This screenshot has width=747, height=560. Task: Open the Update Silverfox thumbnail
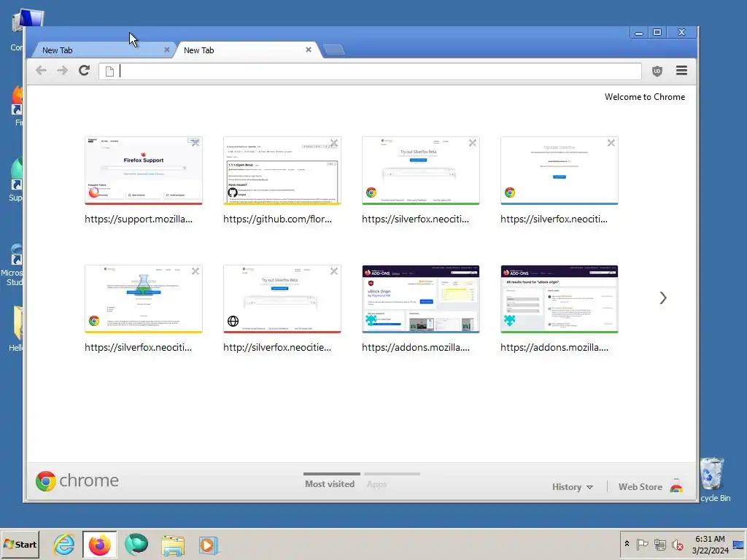pyautogui.click(x=560, y=171)
